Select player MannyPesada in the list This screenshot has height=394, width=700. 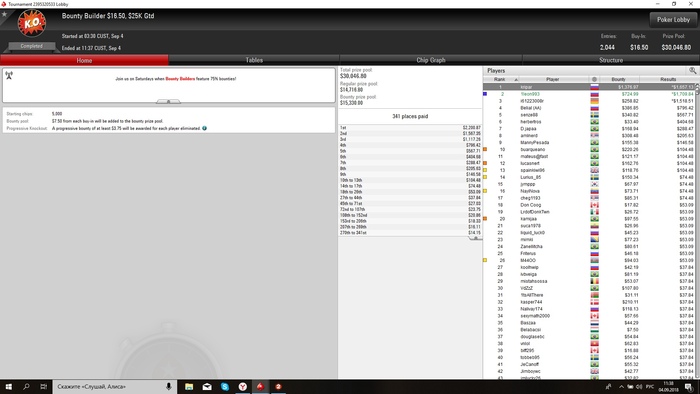coord(535,143)
